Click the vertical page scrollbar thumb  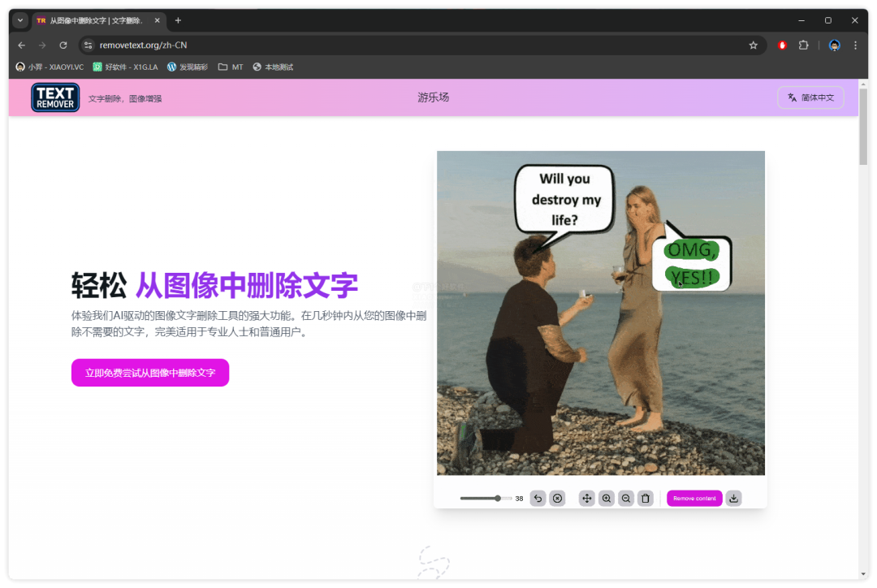[863, 128]
